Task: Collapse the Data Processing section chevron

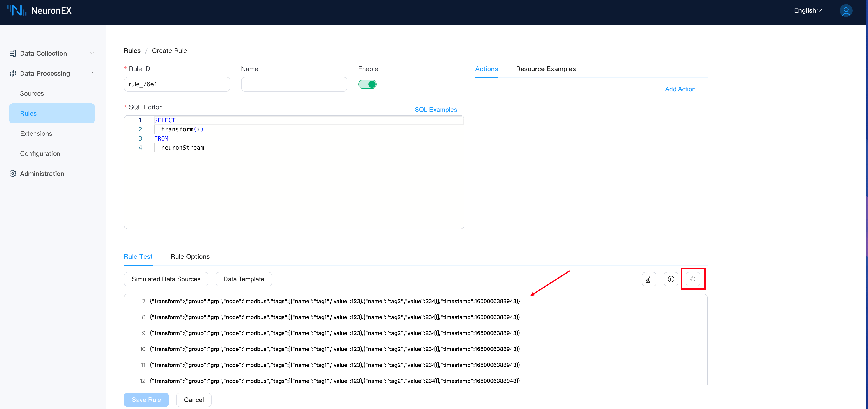Action: tap(92, 73)
